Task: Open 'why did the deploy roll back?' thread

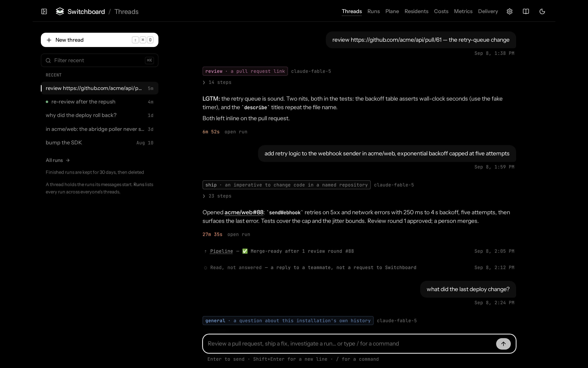Action: pyautogui.click(x=100, y=115)
